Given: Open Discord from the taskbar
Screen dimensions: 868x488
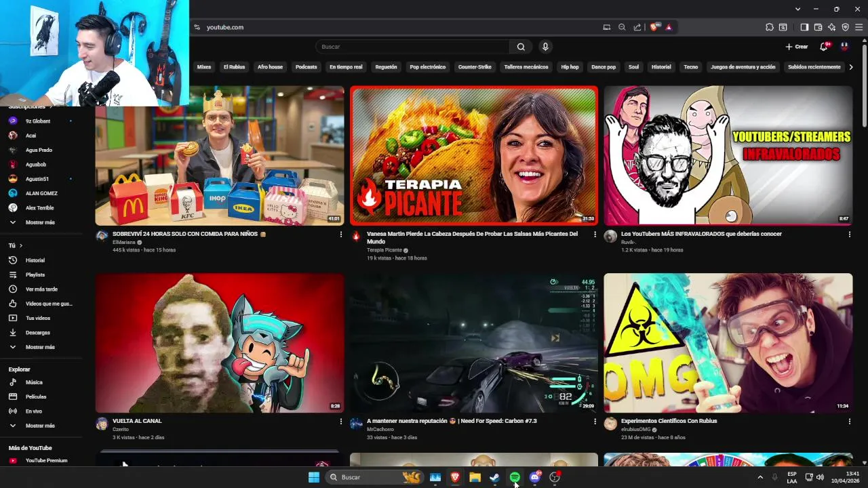Looking at the screenshot, I should click(534, 477).
